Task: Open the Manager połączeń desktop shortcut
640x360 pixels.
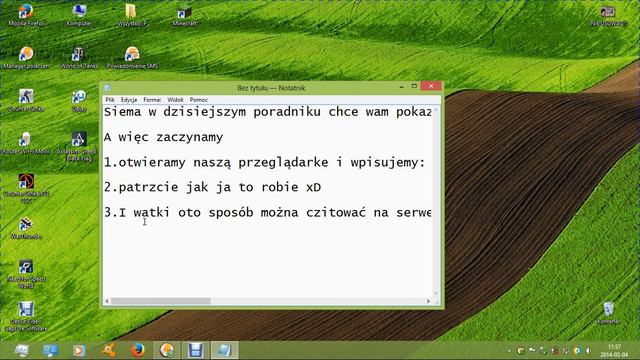Action: point(26,58)
